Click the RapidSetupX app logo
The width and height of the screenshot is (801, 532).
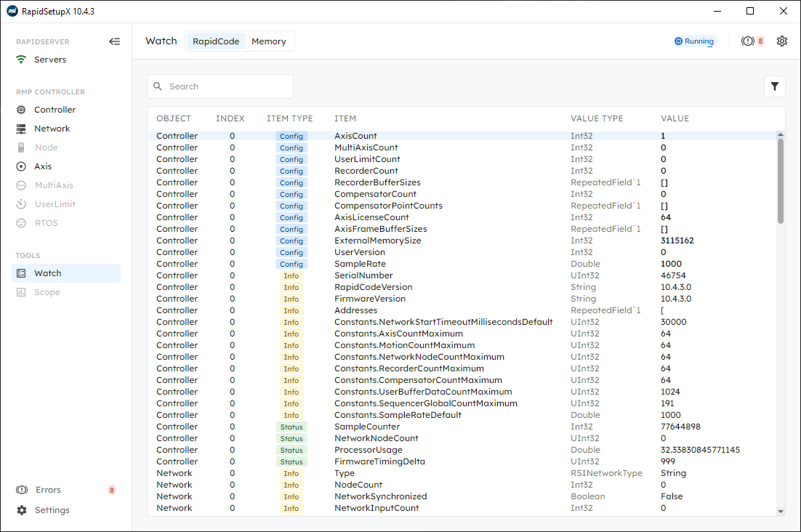point(11,11)
